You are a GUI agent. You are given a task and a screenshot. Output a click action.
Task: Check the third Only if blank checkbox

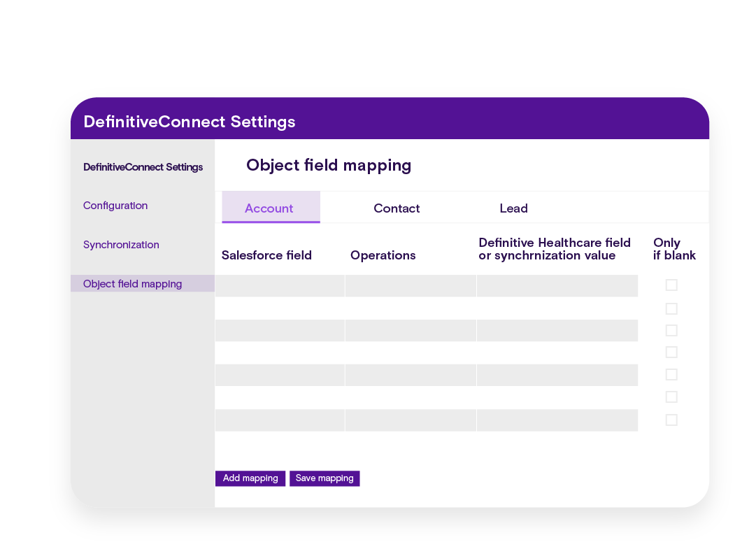pyautogui.click(x=671, y=330)
